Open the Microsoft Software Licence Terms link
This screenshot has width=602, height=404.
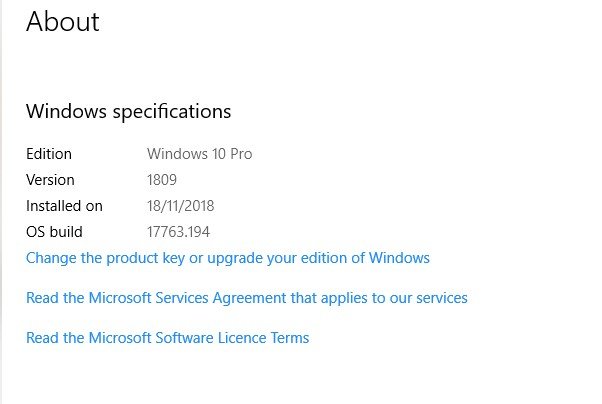167,338
